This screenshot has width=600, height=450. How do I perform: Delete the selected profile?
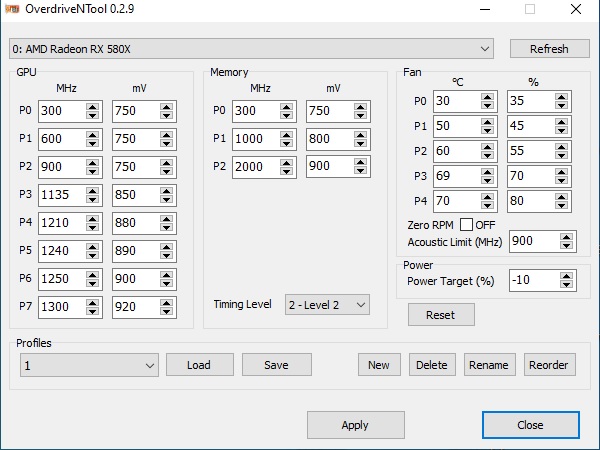(432, 365)
